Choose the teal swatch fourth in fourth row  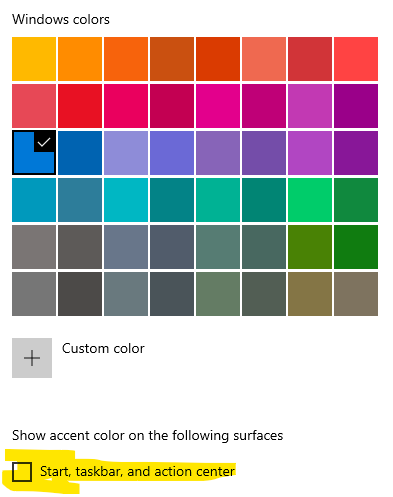[172, 200]
